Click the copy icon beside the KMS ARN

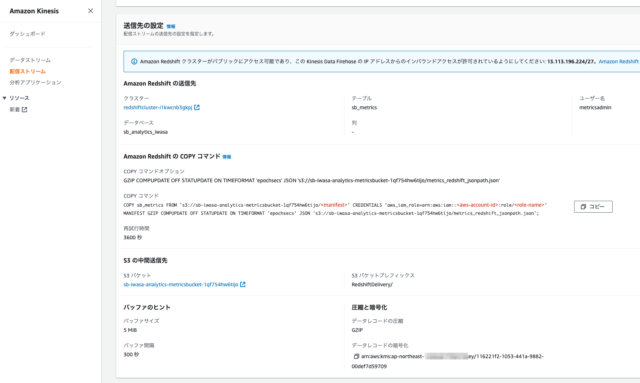click(x=356, y=356)
